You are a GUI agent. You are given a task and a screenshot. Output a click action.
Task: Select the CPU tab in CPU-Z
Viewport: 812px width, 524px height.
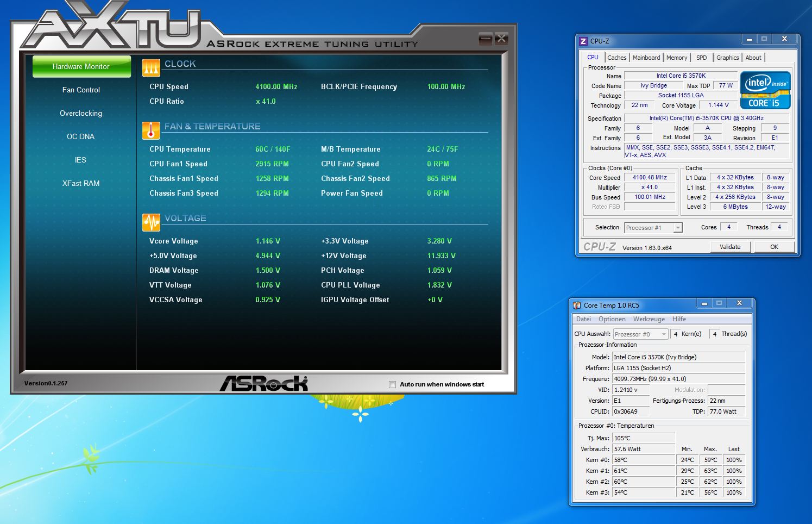(593, 57)
